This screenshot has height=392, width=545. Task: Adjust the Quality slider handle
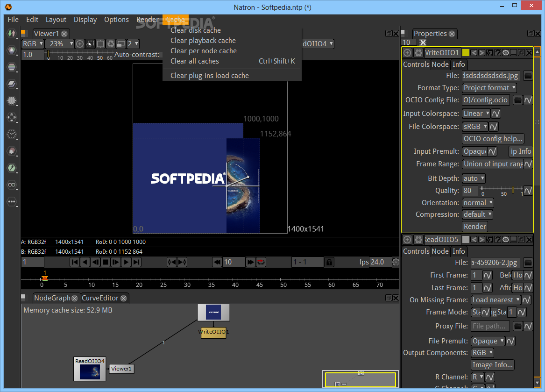(x=513, y=190)
